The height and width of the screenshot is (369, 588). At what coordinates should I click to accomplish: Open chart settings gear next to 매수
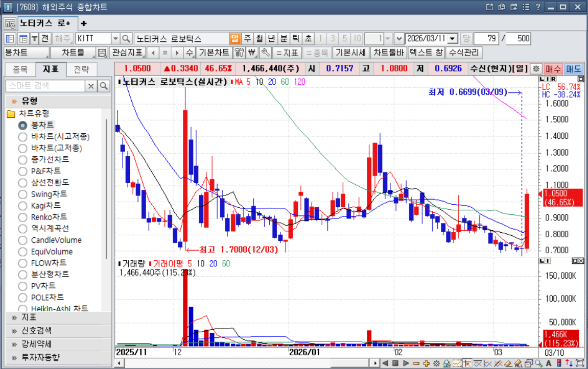point(536,68)
